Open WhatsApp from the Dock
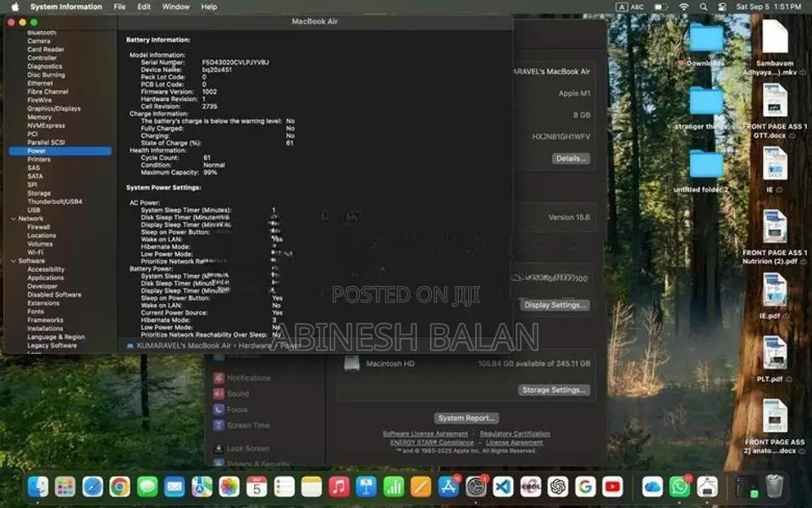Screen dimensions: 812x508 tap(679, 487)
